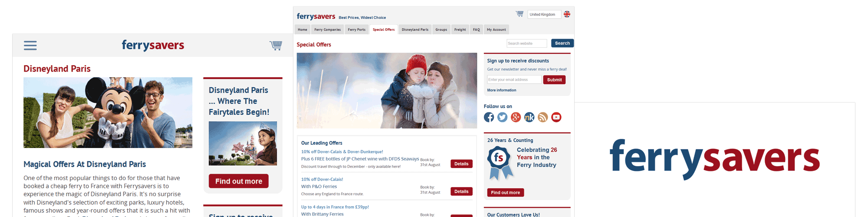This screenshot has height=217, width=868.
Task: Click 'Our Leading Offers' heading
Action: [x=322, y=143]
